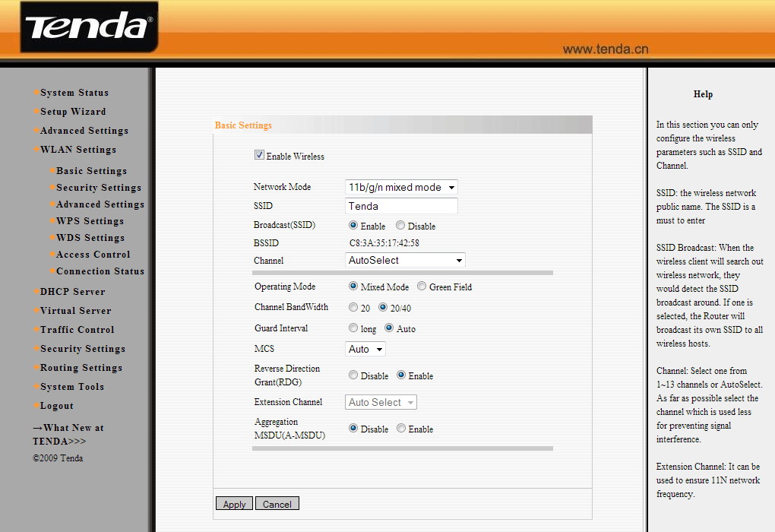Select long Guard Interval option
The width and height of the screenshot is (775, 532).
[353, 328]
